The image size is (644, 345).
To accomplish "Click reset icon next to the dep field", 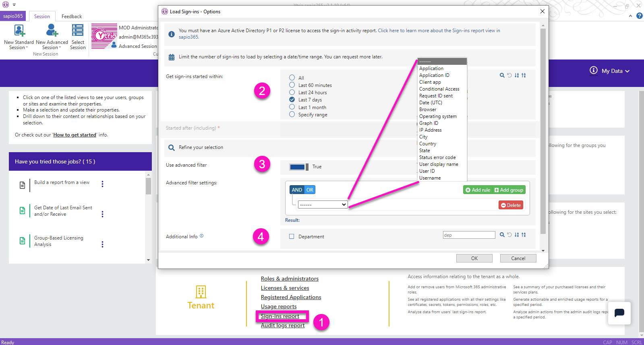I will point(509,235).
